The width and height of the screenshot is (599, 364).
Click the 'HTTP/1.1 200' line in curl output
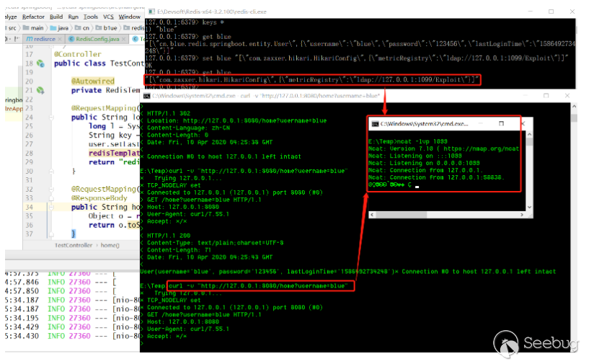click(165, 236)
